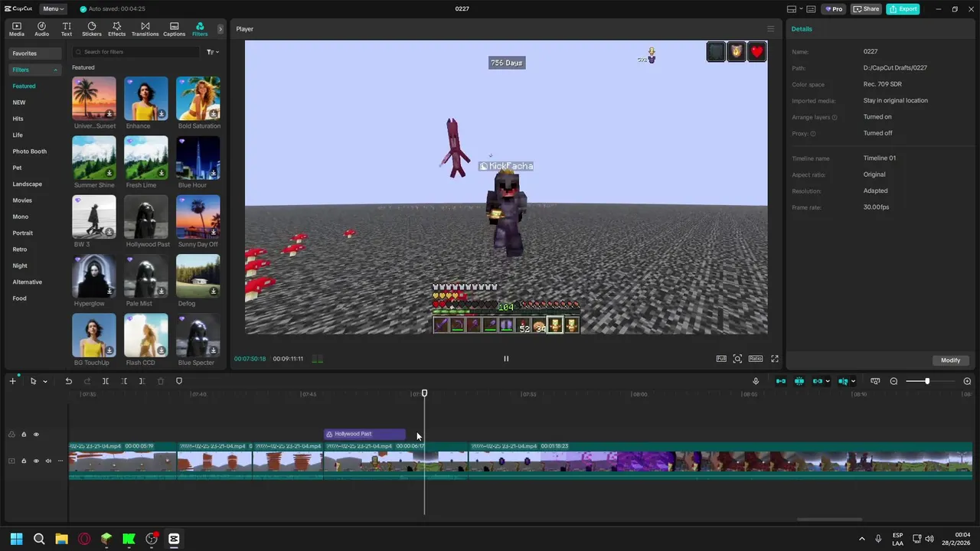Click the Modify button

coord(950,360)
